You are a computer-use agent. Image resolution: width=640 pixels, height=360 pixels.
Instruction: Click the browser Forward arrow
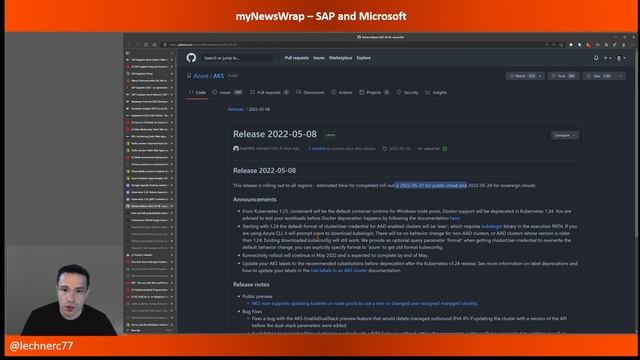pos(137,44)
